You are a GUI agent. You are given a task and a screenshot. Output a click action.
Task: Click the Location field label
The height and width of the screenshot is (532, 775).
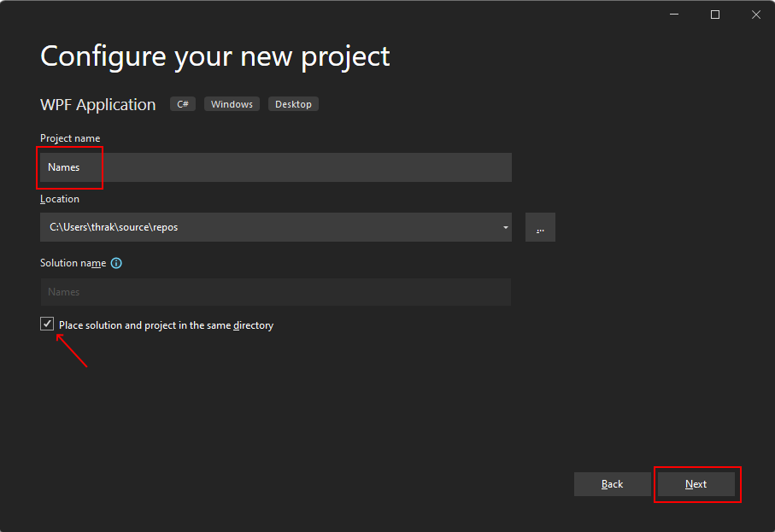59,198
